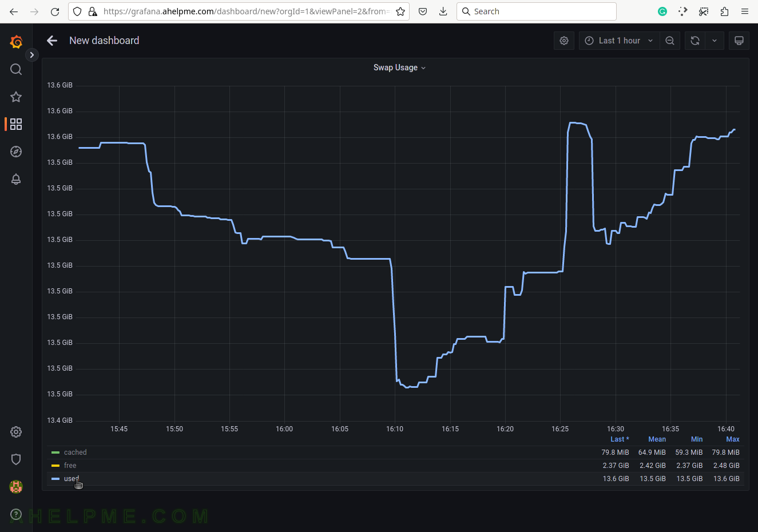Click the Grafana logo home icon
758x532 pixels.
coord(16,41)
